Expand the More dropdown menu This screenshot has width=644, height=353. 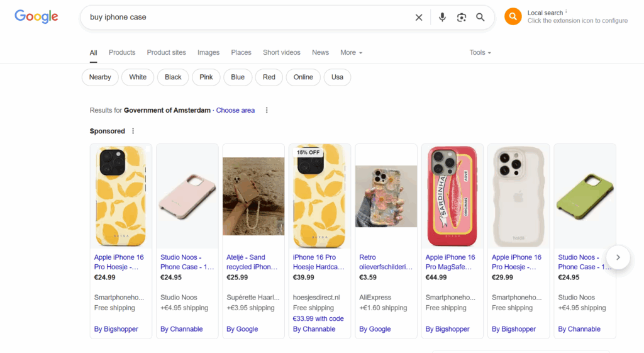pos(351,53)
